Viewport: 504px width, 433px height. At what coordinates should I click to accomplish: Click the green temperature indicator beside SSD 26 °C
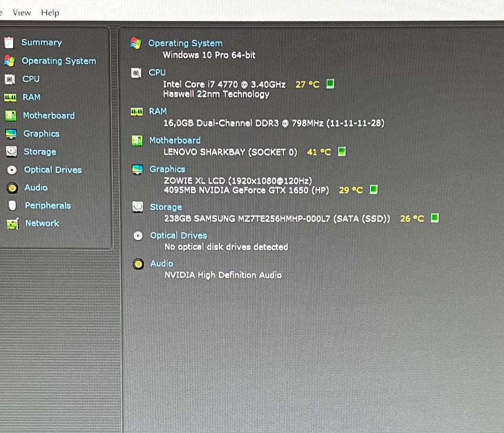point(435,218)
